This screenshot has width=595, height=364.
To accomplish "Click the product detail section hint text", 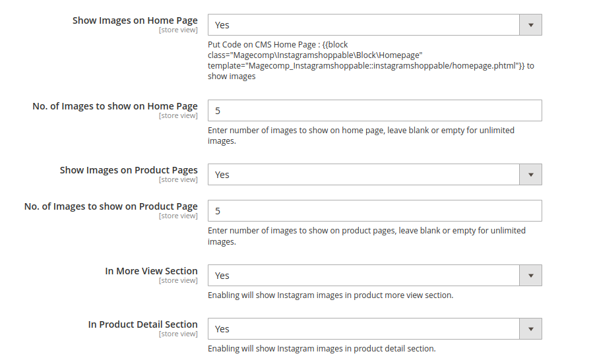I will coord(322,349).
